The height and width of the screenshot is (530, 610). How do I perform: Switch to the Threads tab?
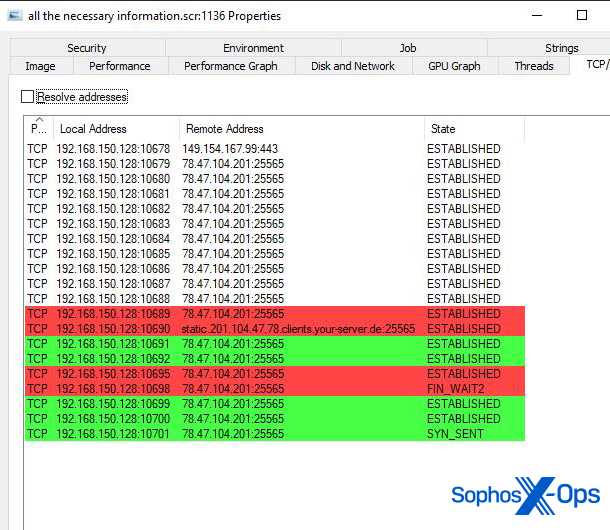(x=534, y=66)
